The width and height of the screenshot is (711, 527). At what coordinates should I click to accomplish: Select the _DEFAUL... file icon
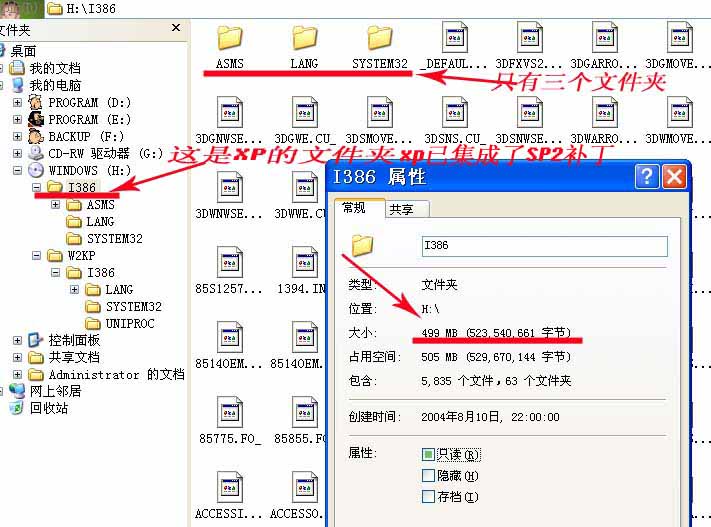pos(455,37)
